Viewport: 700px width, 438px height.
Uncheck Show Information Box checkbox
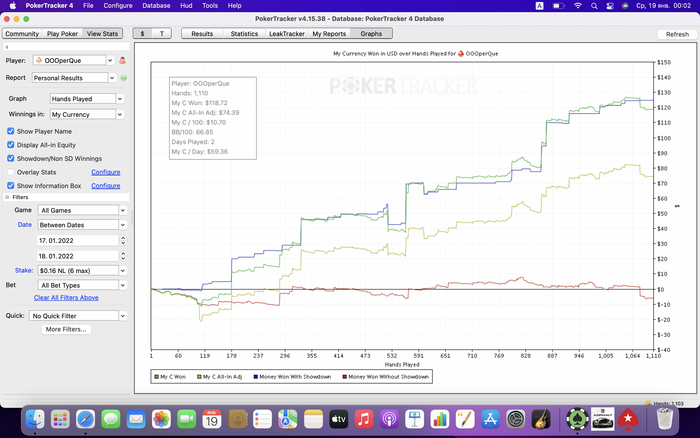point(11,185)
